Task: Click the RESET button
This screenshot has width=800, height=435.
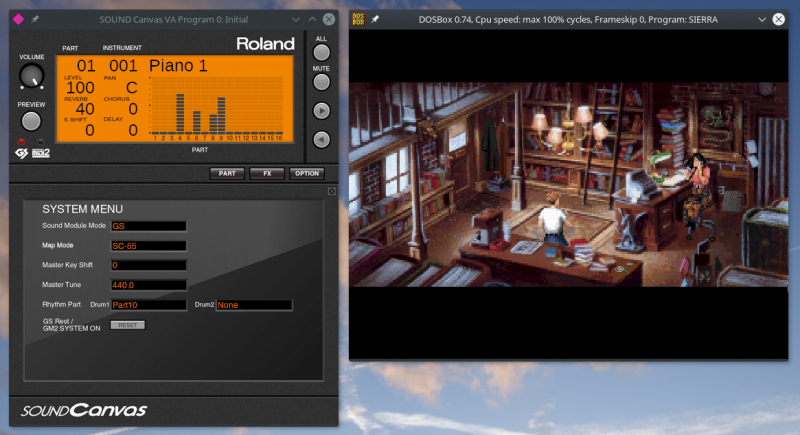Action: click(x=127, y=325)
